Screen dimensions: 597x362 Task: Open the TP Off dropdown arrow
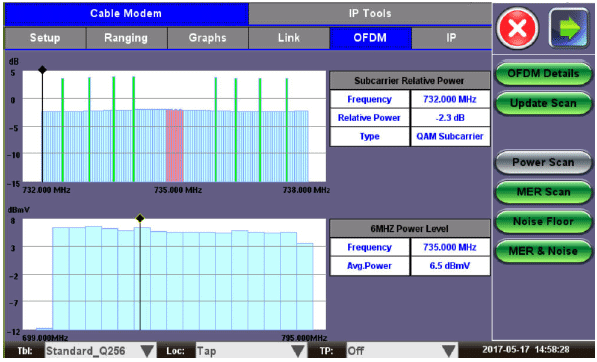tap(449, 351)
